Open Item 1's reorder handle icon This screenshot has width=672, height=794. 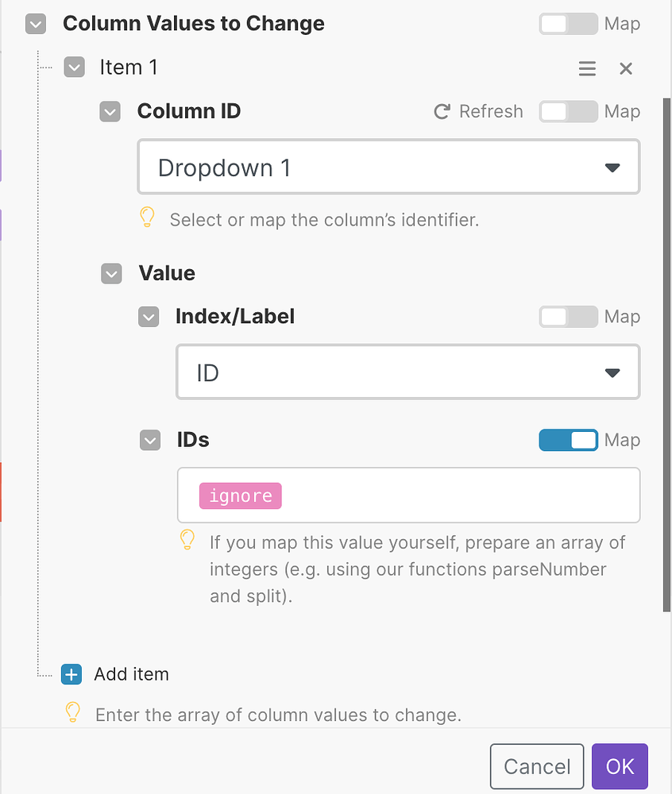[587, 68]
